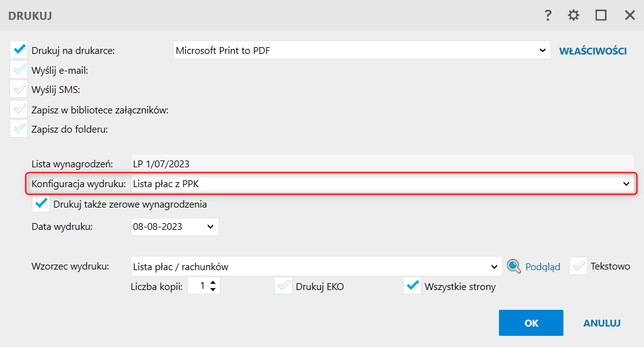Click the WŁAŚCIWOŚCI link
Screen dimensions: 644x347
pyautogui.click(x=593, y=51)
